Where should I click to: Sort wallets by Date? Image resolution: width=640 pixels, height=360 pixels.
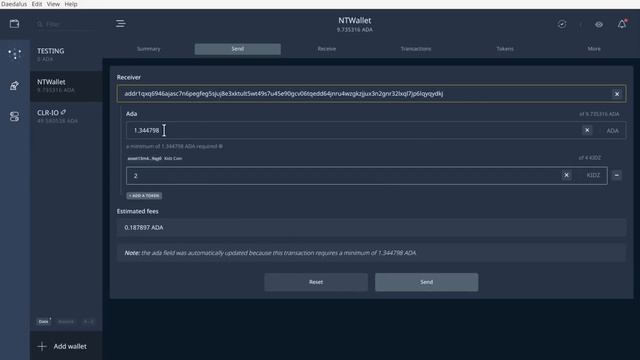[44, 322]
